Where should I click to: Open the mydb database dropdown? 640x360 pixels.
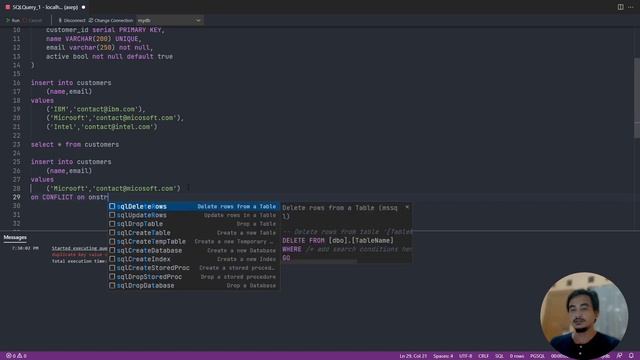[169, 20]
